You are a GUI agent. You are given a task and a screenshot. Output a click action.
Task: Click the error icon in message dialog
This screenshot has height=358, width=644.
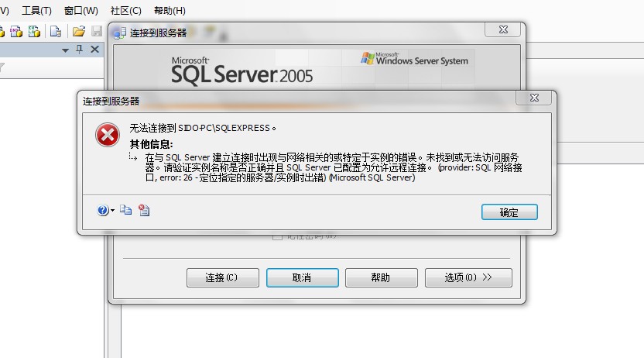tap(108, 135)
